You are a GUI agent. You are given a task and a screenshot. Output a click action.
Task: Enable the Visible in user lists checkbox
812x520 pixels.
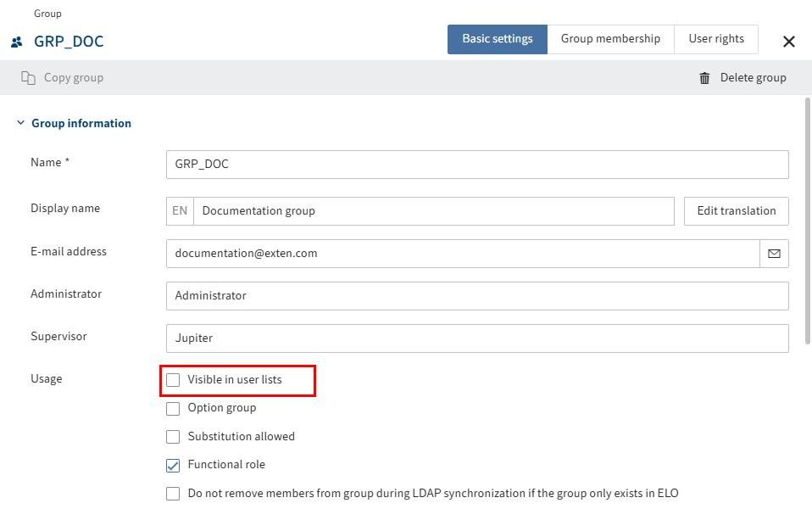[x=173, y=381]
